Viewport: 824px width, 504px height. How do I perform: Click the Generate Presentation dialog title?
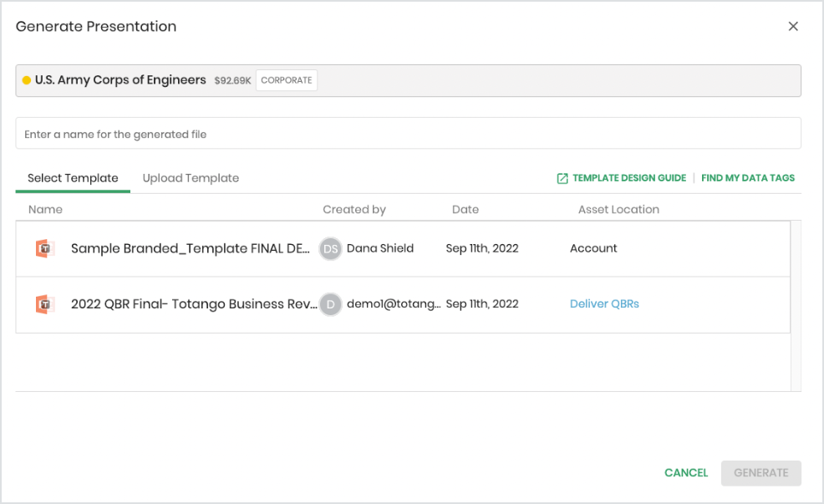pos(96,26)
